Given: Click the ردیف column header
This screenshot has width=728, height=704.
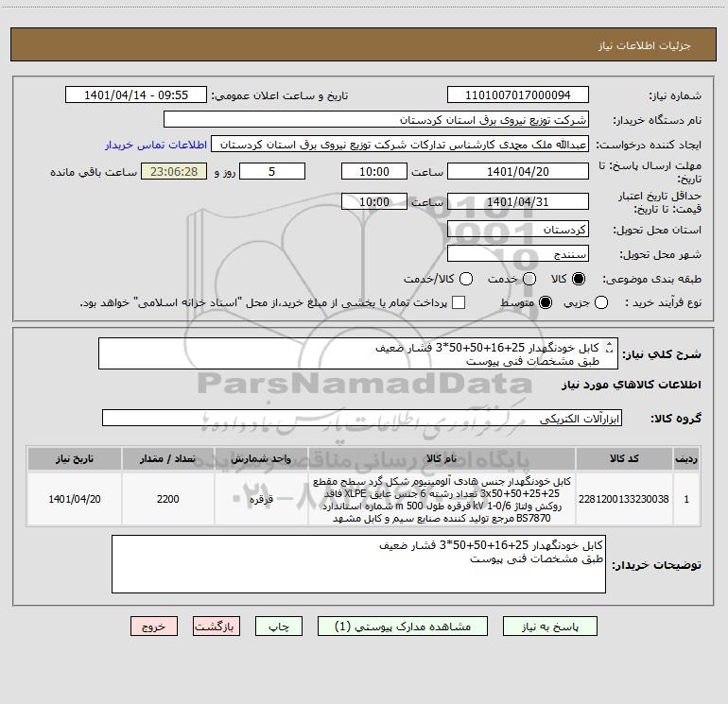Looking at the screenshot, I should pos(686,458).
